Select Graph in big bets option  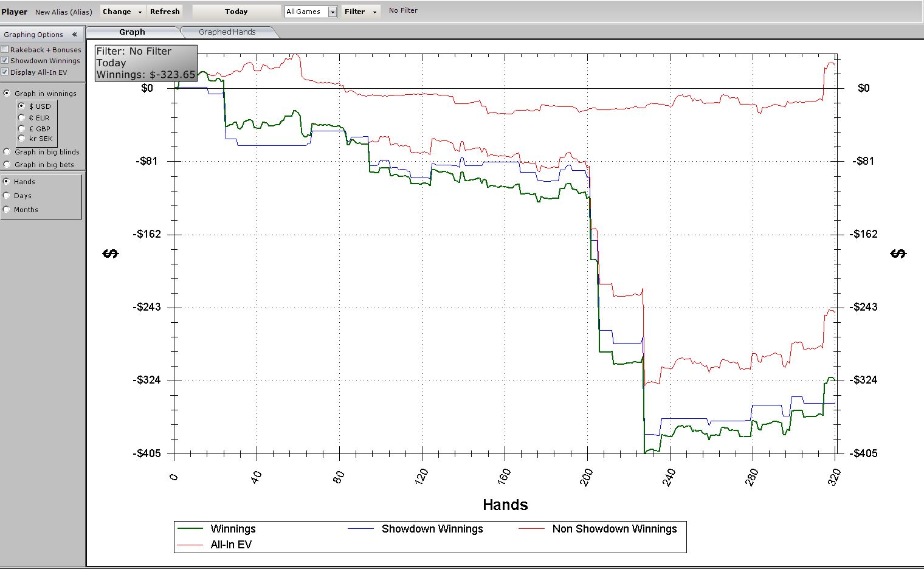coord(7,165)
